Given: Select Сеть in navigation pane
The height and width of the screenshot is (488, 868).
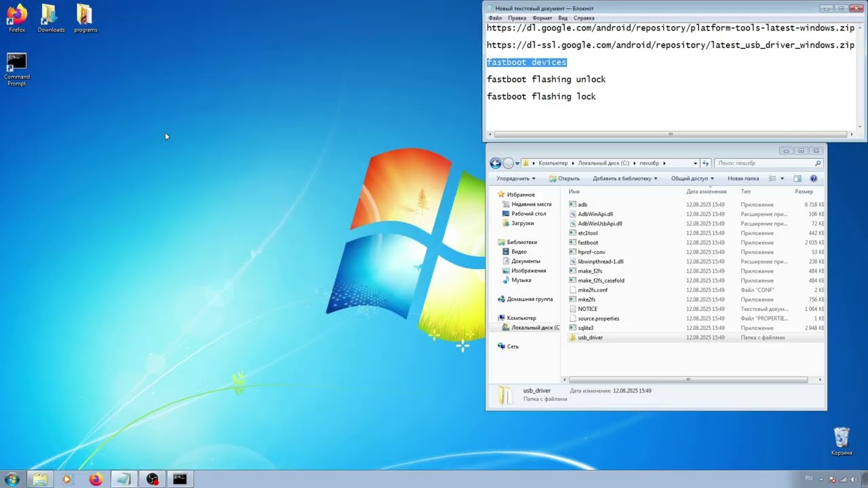Looking at the screenshot, I should (513, 346).
